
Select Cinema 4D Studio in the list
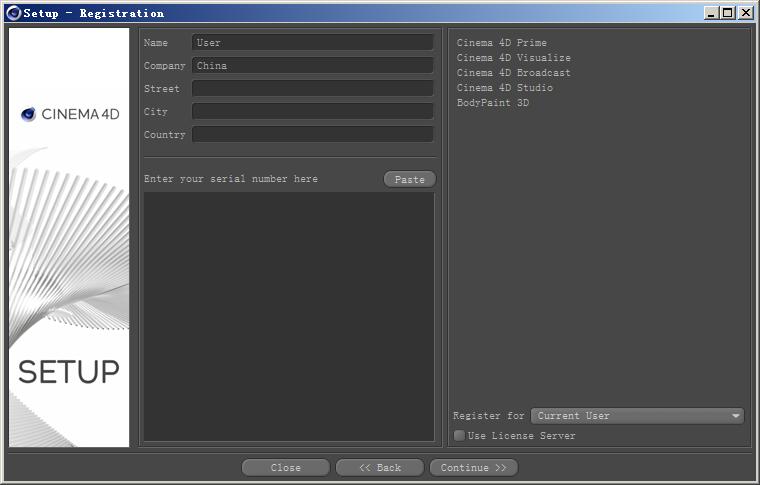click(x=505, y=88)
